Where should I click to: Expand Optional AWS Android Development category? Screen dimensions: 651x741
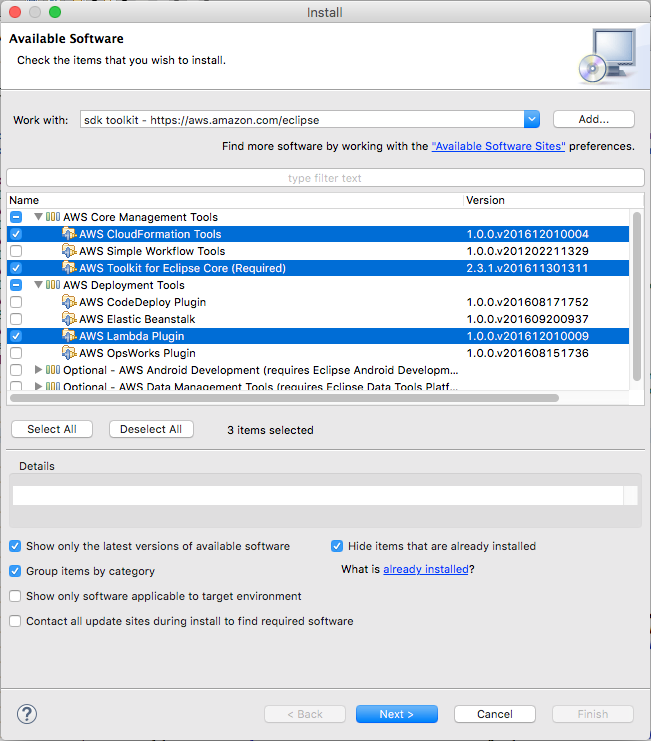coord(39,370)
